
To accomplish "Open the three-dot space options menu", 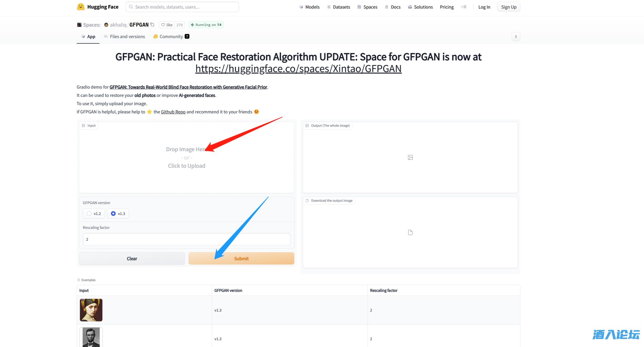I will [x=516, y=37].
